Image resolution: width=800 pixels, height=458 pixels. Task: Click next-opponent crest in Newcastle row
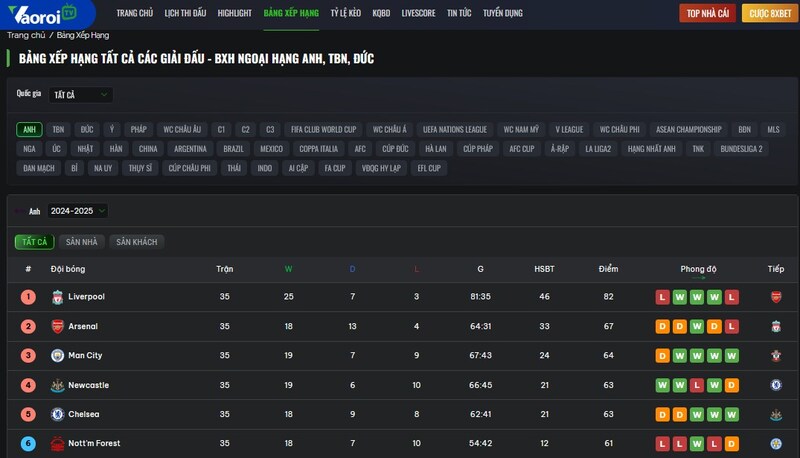pos(776,385)
